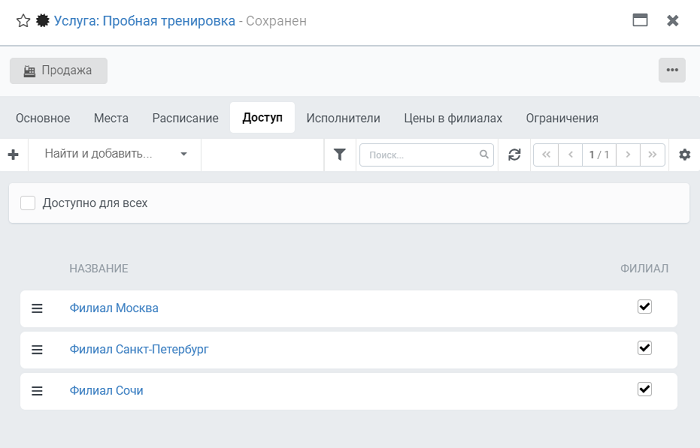Image resolution: width=700 pixels, height=448 pixels.
Task: Open the table settings gear
Action: 684,155
